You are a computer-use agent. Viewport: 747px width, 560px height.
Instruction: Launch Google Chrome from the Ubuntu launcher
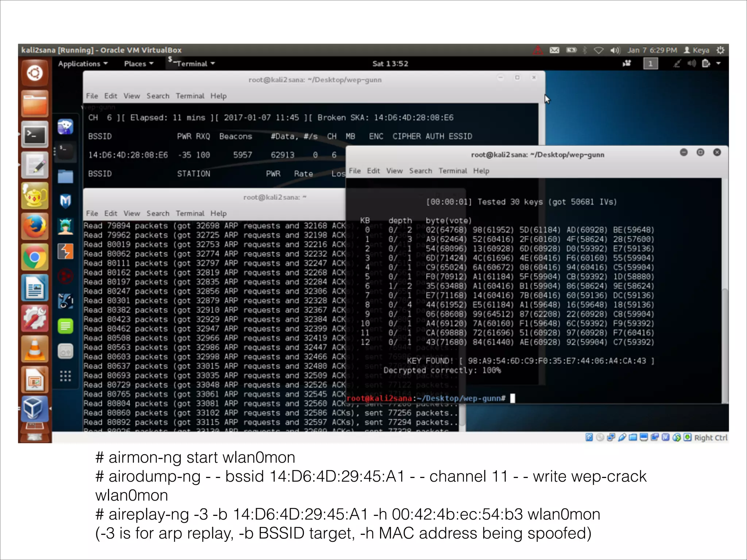pyautogui.click(x=35, y=257)
